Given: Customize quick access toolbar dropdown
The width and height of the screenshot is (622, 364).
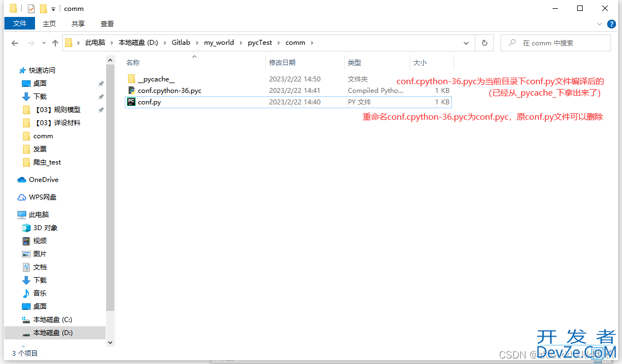Looking at the screenshot, I should [x=53, y=9].
